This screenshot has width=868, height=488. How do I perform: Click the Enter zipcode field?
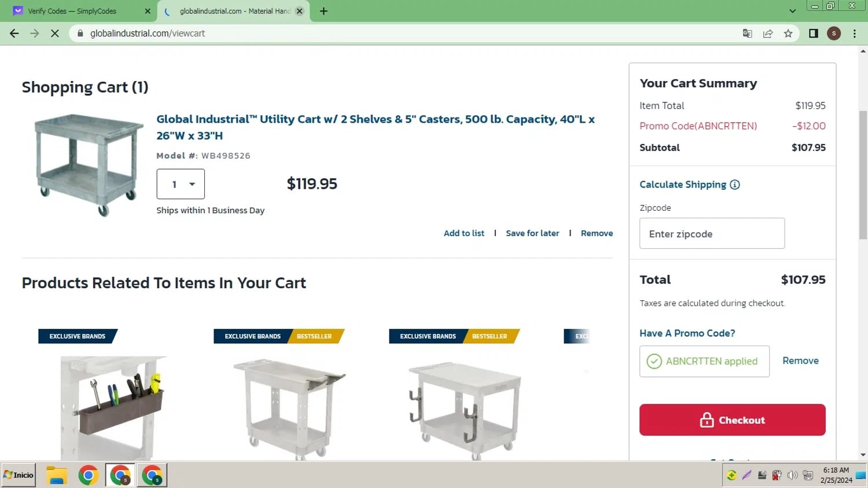[x=712, y=234]
